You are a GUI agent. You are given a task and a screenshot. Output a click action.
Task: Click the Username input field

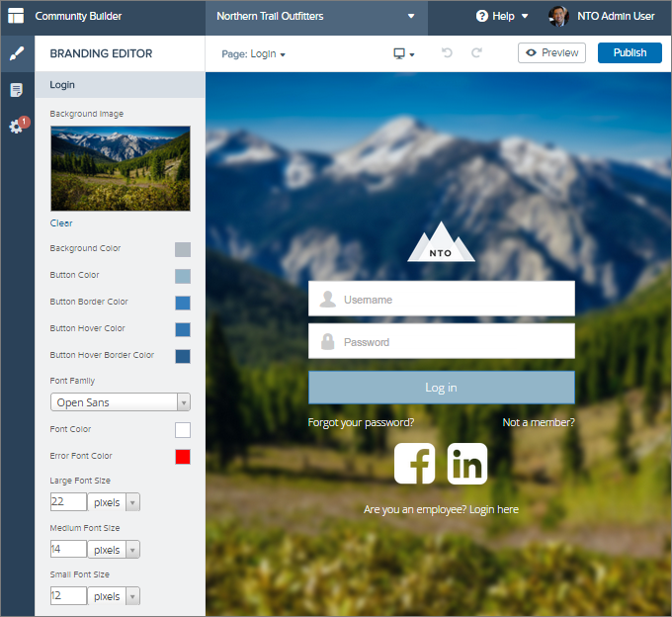point(442,299)
